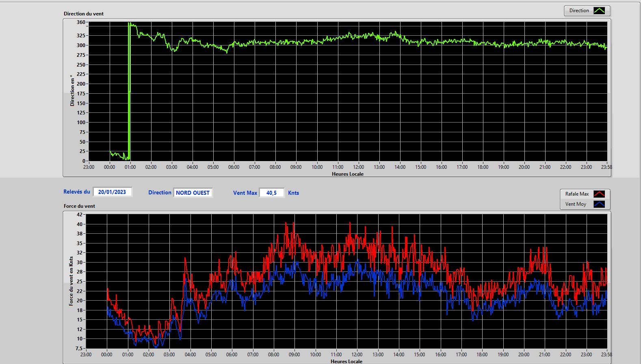Click 'Heures Locale' label under direction chart
Screen dimensions: 641x364
pyautogui.click(x=348, y=174)
